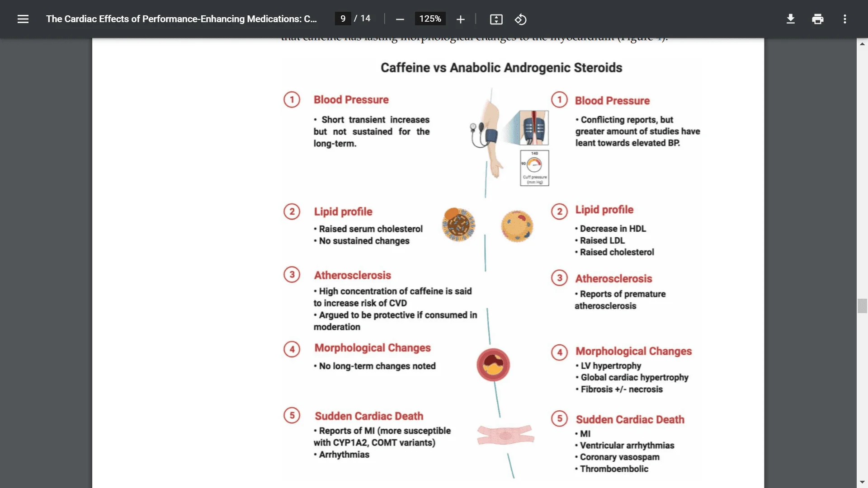Click 'Arrhythmias' bullet in left column
The width and height of the screenshot is (868, 488).
click(x=342, y=455)
